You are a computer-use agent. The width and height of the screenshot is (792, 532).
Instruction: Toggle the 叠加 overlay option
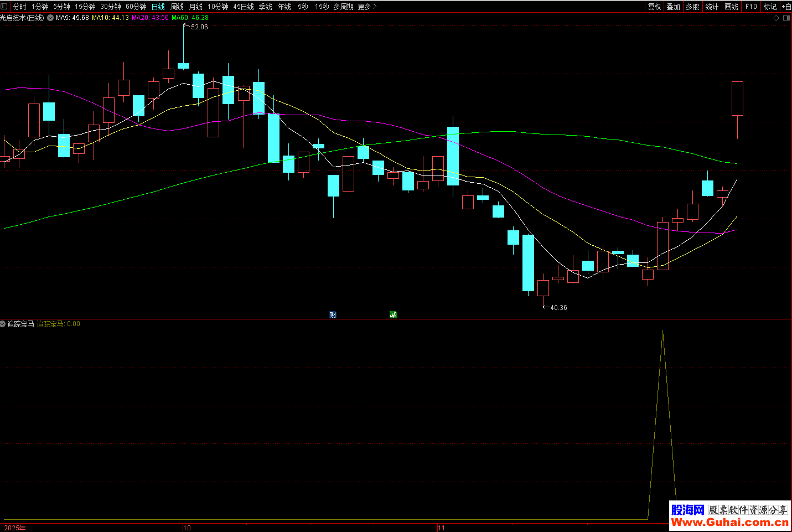click(673, 7)
